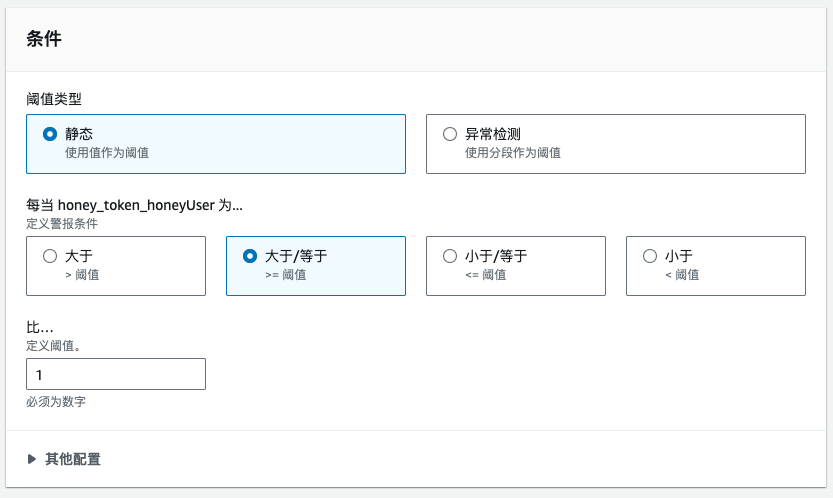Select the 静态 threshold type radio button
Screen dimensions: 833x498
coord(50,134)
